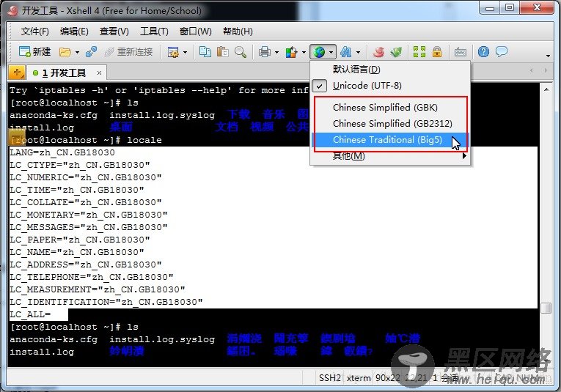Click the 重新连接 reconnect button

129,52
